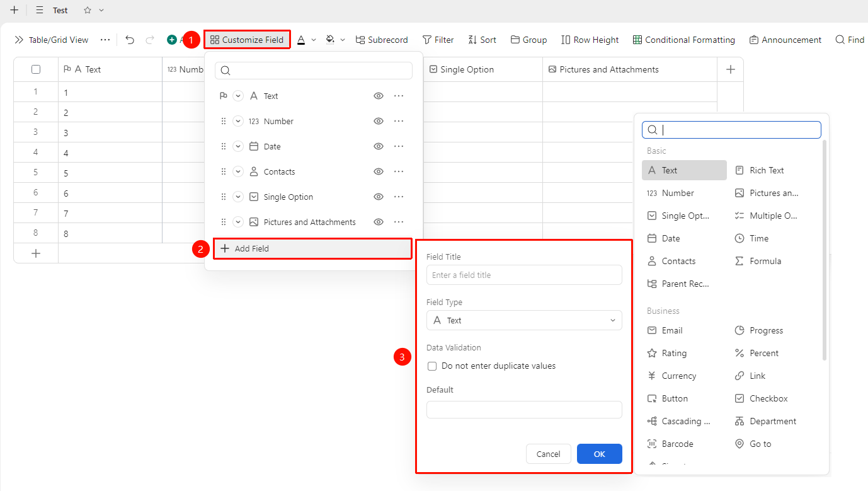The height and width of the screenshot is (491, 868).
Task: Open the Announcement tool
Action: [785, 40]
